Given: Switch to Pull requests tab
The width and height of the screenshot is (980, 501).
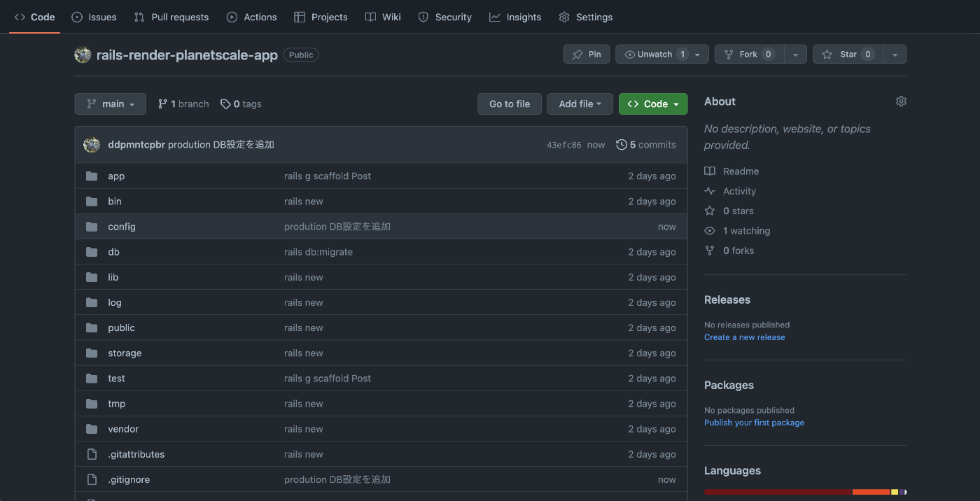Looking at the screenshot, I should [x=171, y=17].
